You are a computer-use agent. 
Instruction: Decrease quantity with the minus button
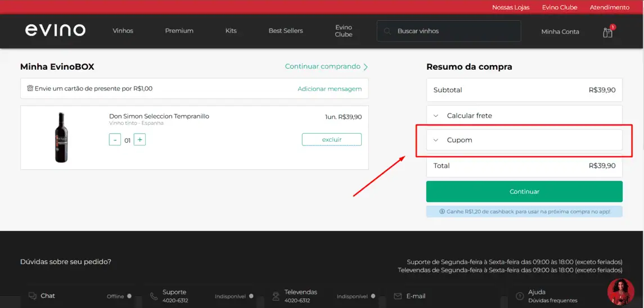[115, 139]
